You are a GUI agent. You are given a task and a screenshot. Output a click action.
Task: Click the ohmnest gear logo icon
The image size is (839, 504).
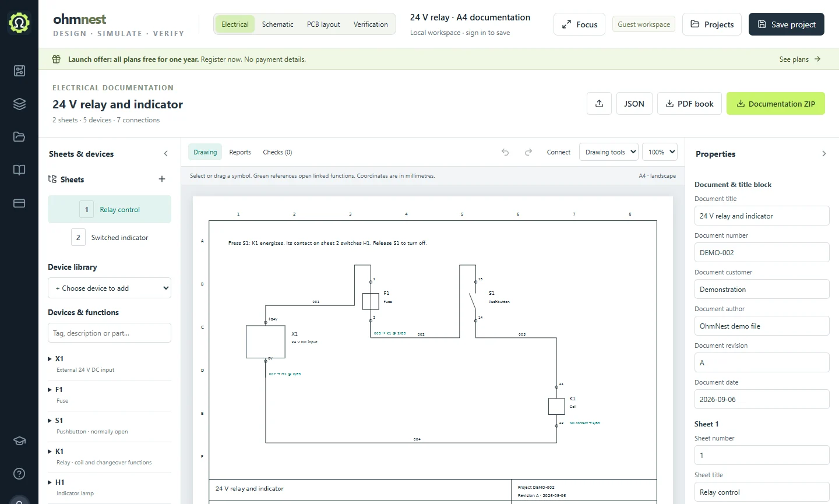coord(19,23)
